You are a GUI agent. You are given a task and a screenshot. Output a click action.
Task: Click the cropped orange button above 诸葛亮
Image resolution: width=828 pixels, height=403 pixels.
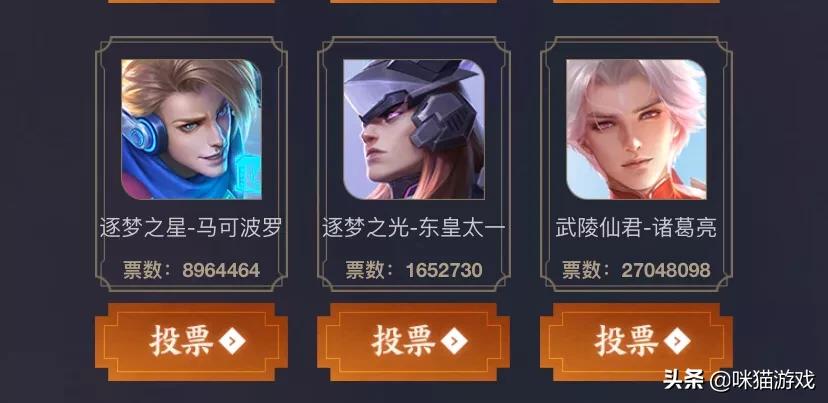(x=636, y=2)
